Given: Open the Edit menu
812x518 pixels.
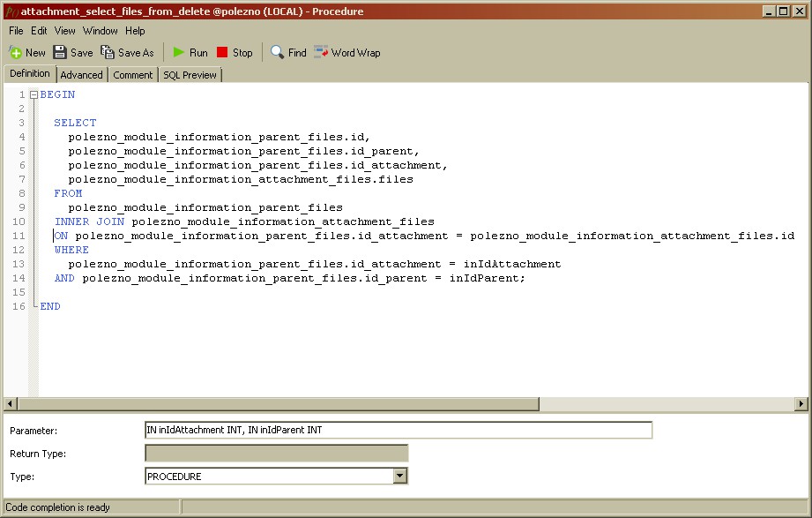Looking at the screenshot, I should coord(39,31).
